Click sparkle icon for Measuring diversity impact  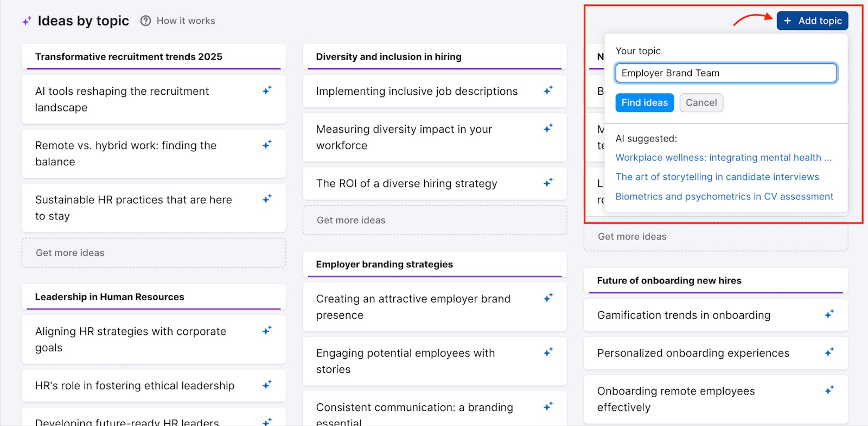pyautogui.click(x=548, y=128)
